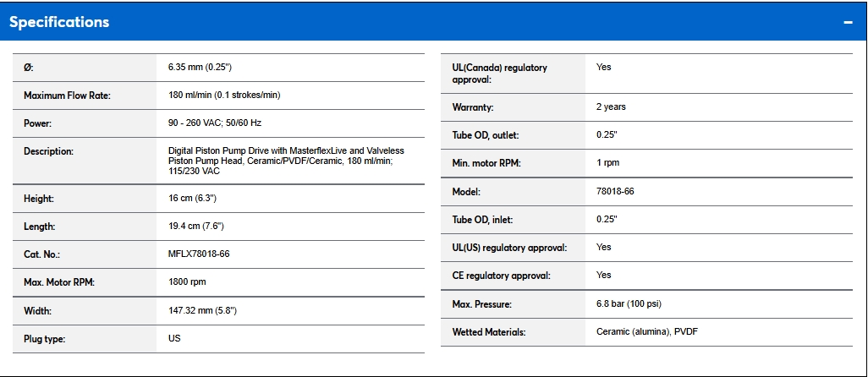Click the Plug type label

tap(45, 339)
